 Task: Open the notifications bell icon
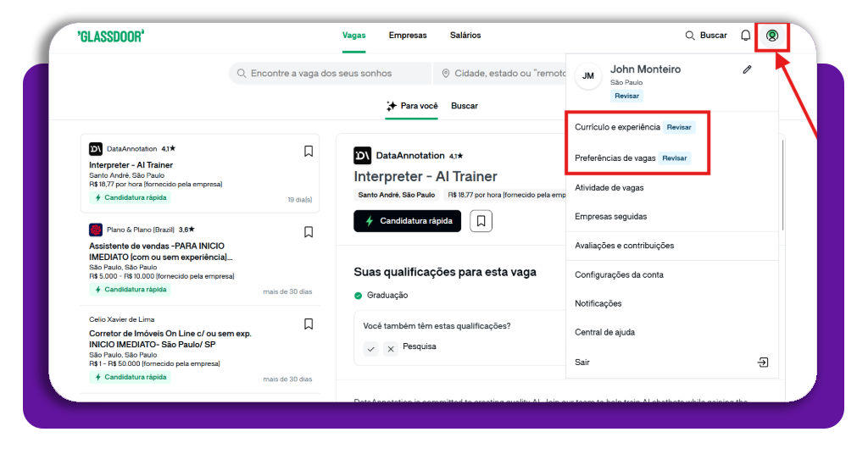pos(746,36)
